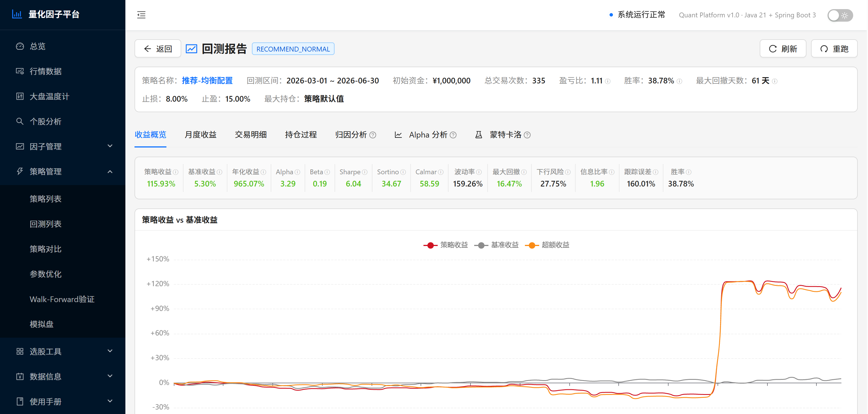The height and width of the screenshot is (414, 868).
Task: Click the 重跑 rerun button
Action: pyautogui.click(x=834, y=49)
